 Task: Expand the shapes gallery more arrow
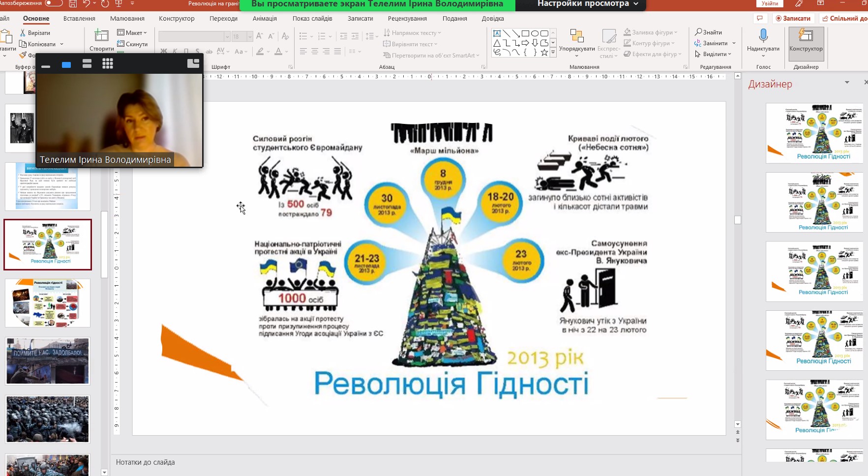[553, 52]
